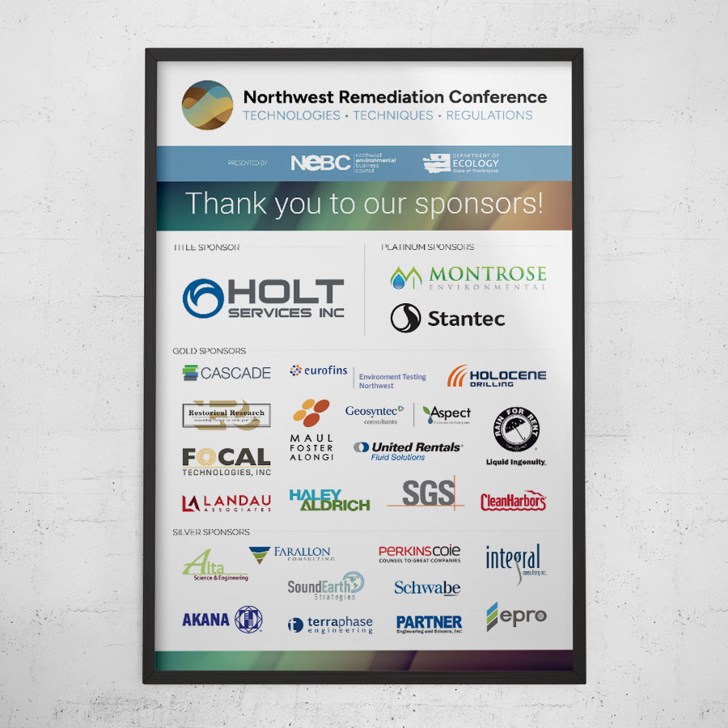Select the "GOLD SPONSORS" heading
Image resolution: width=728 pixels, height=728 pixels.
(210, 351)
